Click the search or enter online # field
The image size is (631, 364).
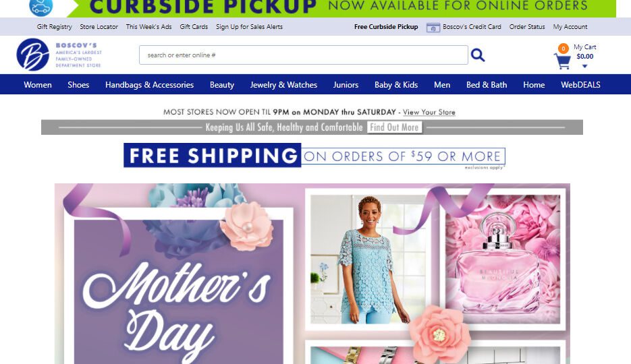(x=304, y=55)
